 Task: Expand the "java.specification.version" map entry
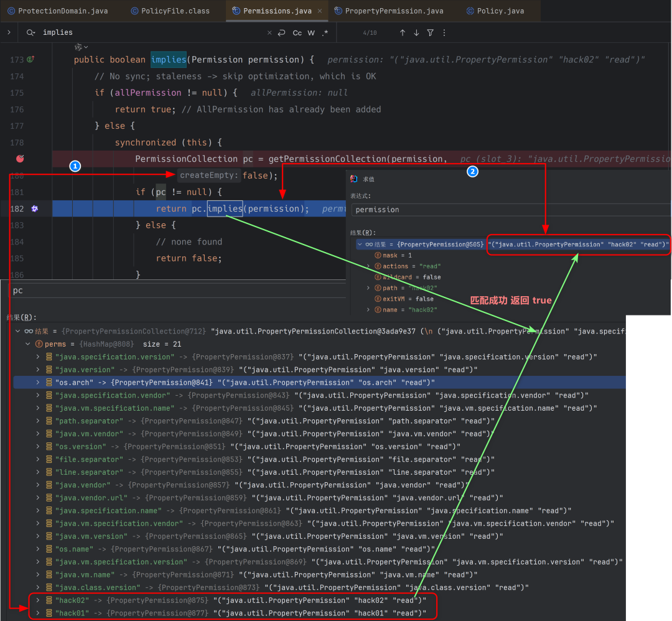(x=38, y=357)
